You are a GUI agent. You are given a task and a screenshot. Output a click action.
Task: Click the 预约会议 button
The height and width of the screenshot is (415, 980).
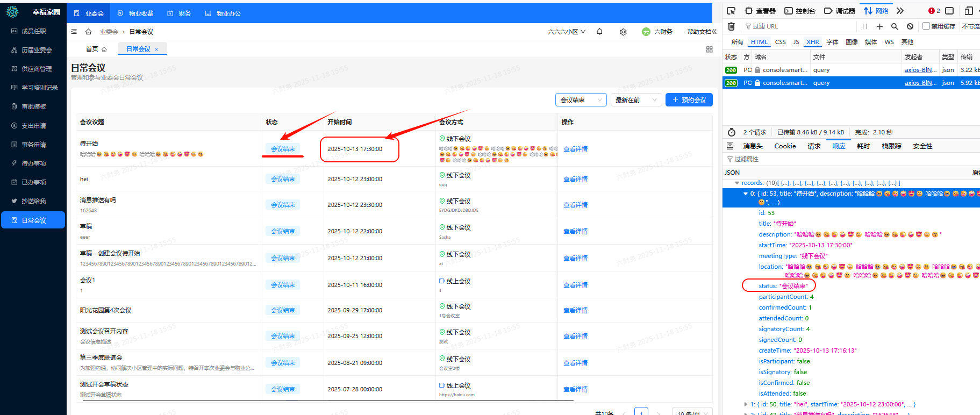click(689, 100)
